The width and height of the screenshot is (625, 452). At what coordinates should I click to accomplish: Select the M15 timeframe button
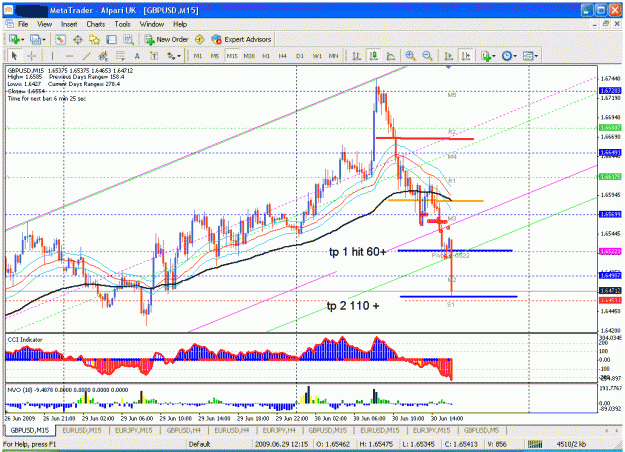(x=232, y=56)
